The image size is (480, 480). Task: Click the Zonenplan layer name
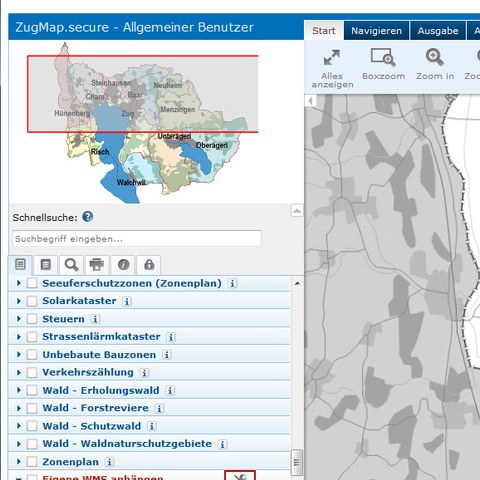click(70, 462)
